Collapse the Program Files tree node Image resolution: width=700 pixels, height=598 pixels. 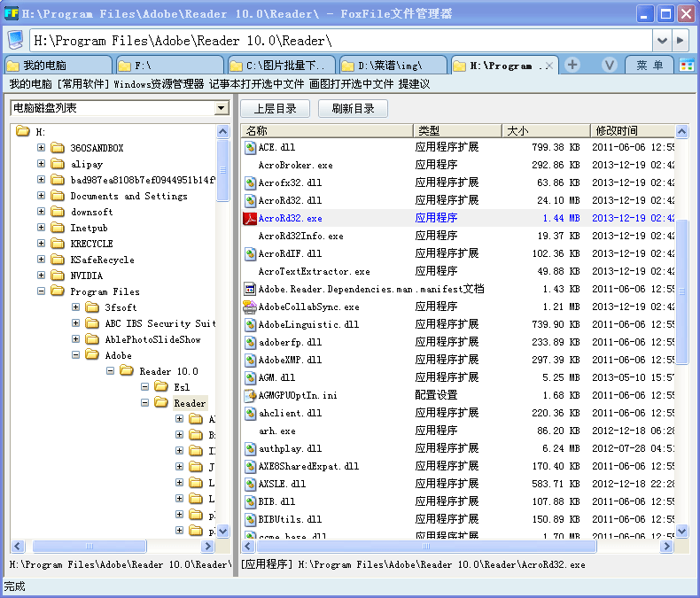tap(42, 291)
